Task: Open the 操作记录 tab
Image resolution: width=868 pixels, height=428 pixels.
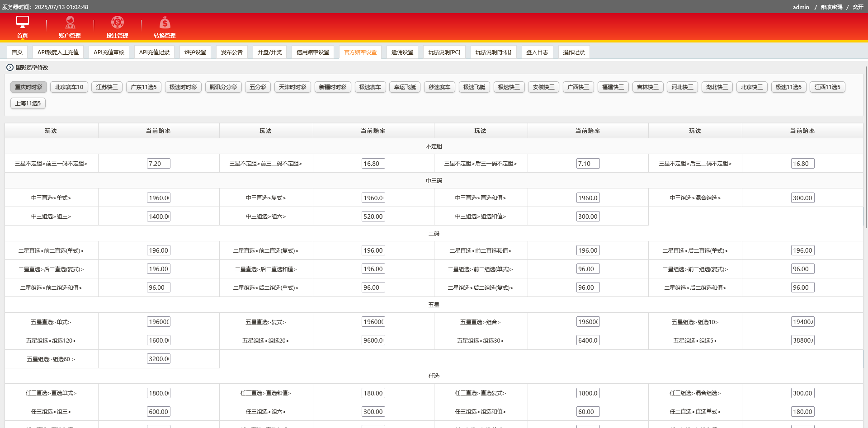Action: tap(574, 52)
